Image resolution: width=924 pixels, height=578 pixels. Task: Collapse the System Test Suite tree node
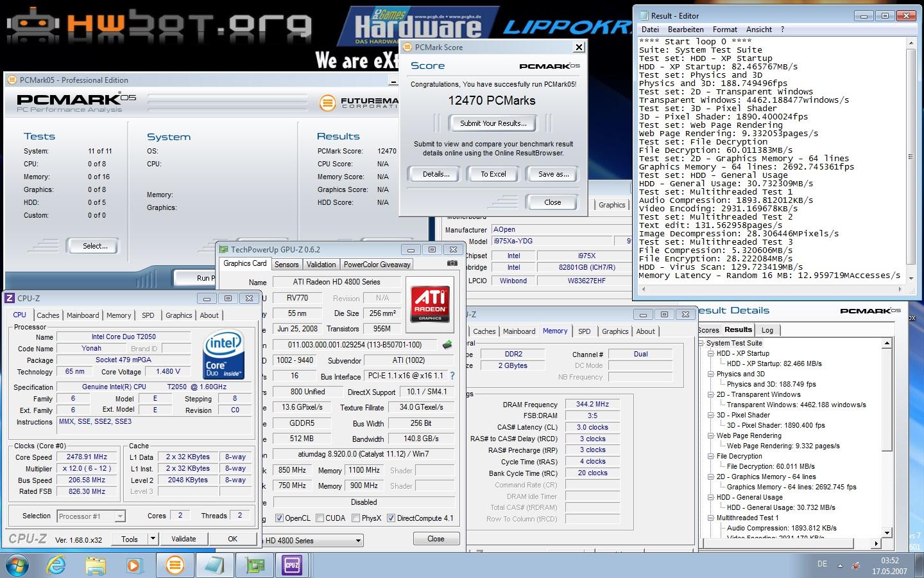pos(701,343)
